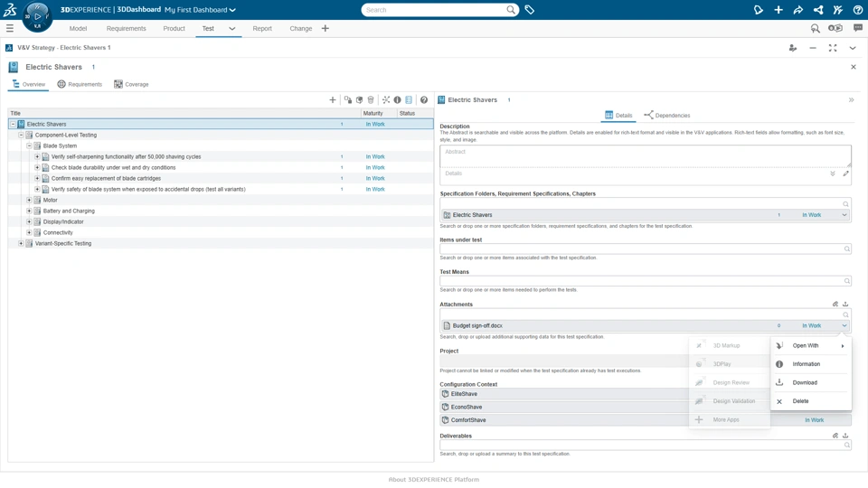Click the Attachments paperclip icon
This screenshot has height=488, width=868.
tap(835, 304)
